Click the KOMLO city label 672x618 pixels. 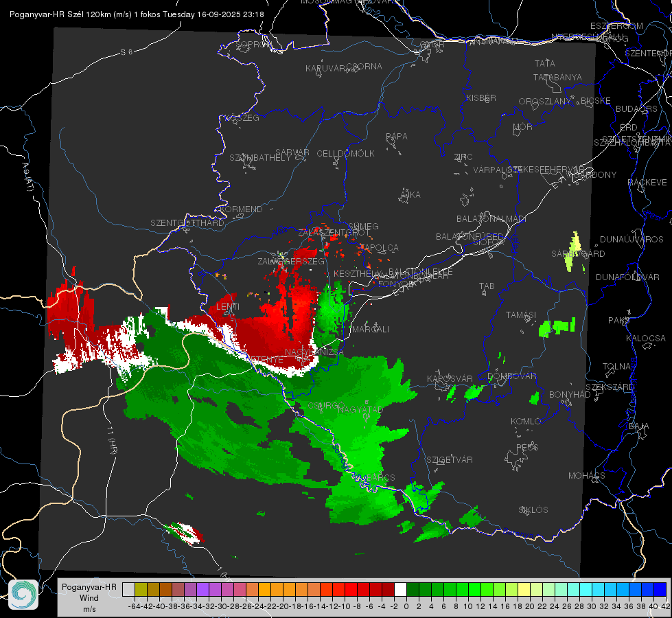[526, 422]
